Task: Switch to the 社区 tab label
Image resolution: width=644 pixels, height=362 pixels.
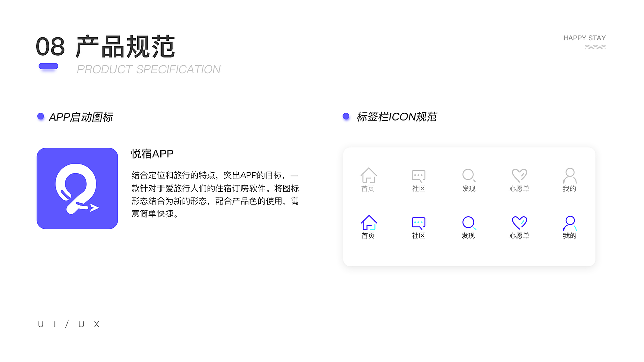Action: tap(418, 235)
